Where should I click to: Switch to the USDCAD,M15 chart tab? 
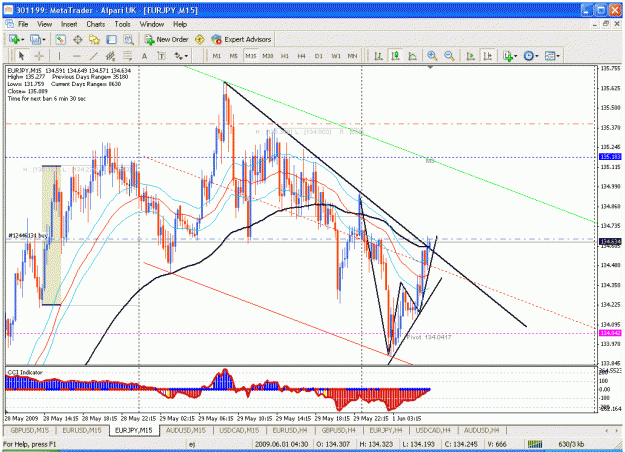[239, 430]
